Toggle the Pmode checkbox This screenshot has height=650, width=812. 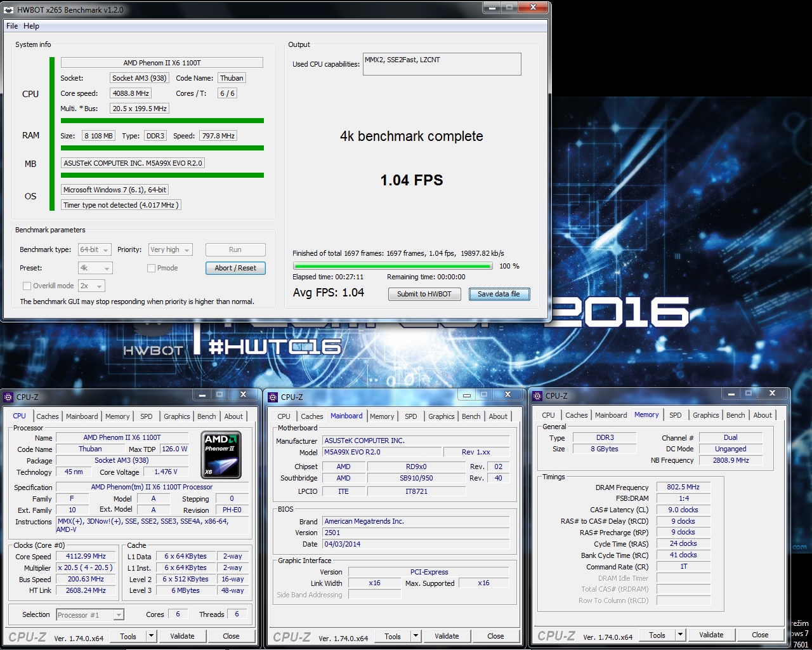(151, 268)
